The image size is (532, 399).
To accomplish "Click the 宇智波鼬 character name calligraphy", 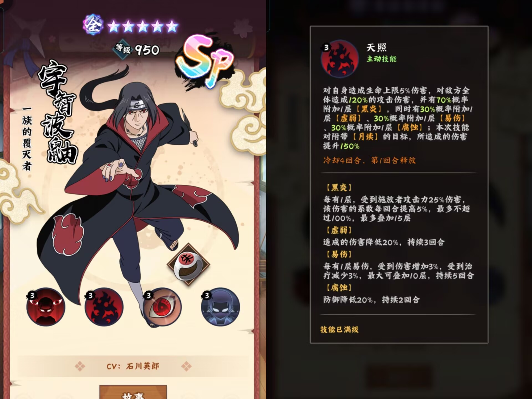I will coord(58,112).
